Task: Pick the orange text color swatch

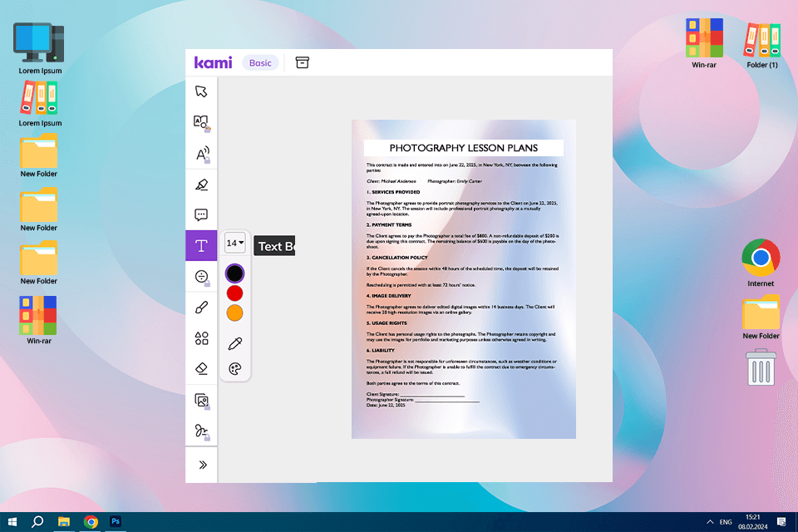Action: pos(234,313)
